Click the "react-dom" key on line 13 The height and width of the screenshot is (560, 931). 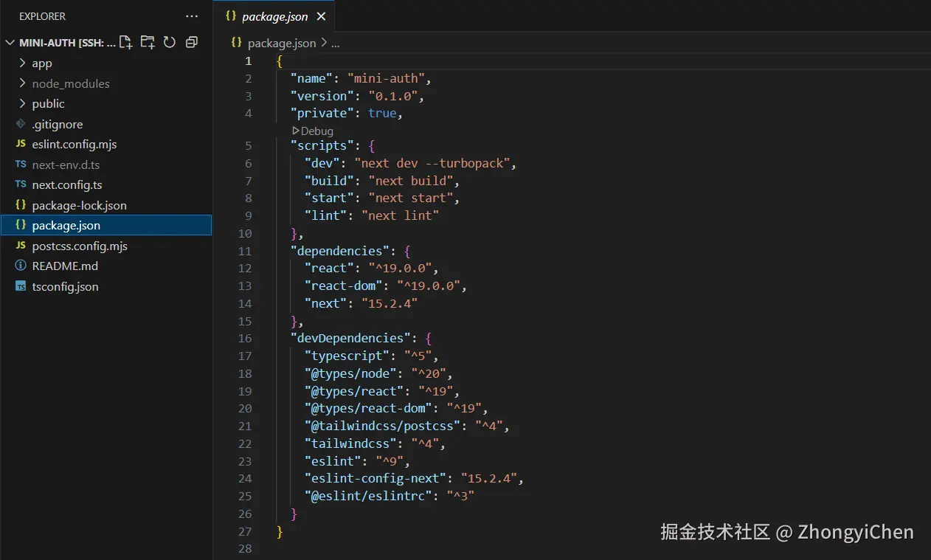pyautogui.click(x=344, y=286)
